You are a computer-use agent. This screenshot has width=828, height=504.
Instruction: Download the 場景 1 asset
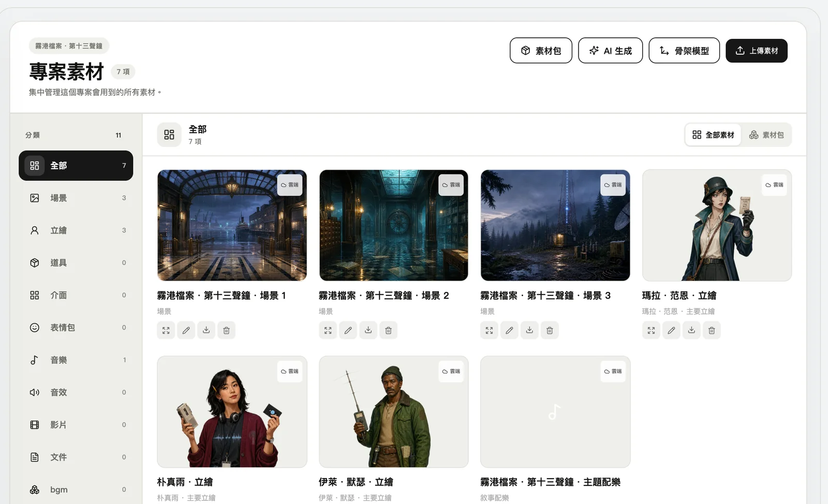click(x=206, y=330)
